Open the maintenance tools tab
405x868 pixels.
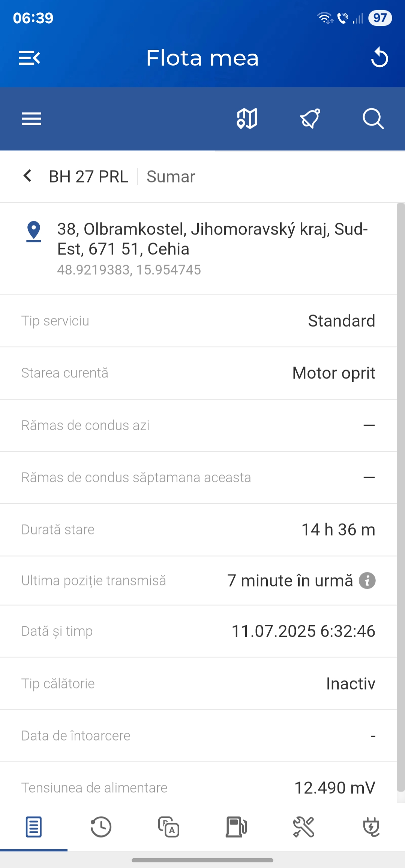(304, 827)
